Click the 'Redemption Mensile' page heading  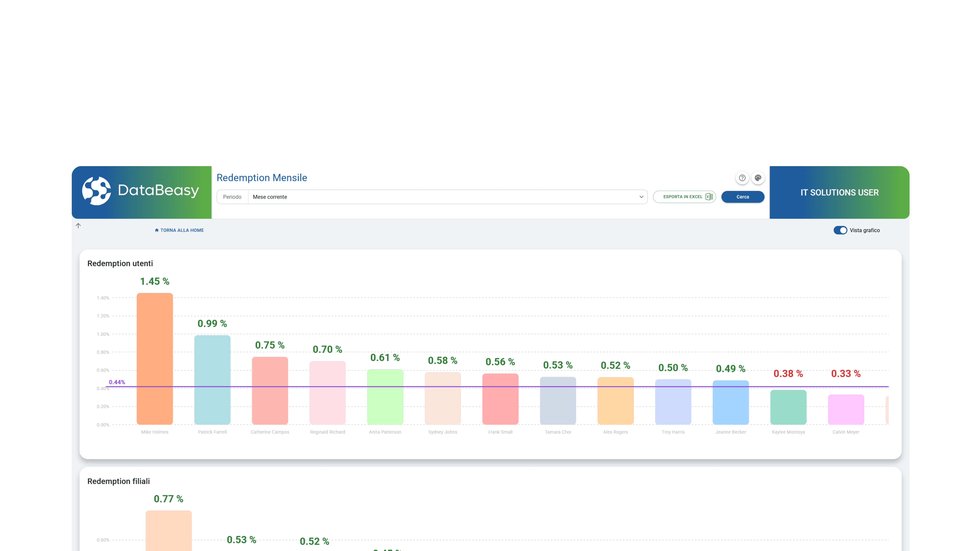coord(262,178)
